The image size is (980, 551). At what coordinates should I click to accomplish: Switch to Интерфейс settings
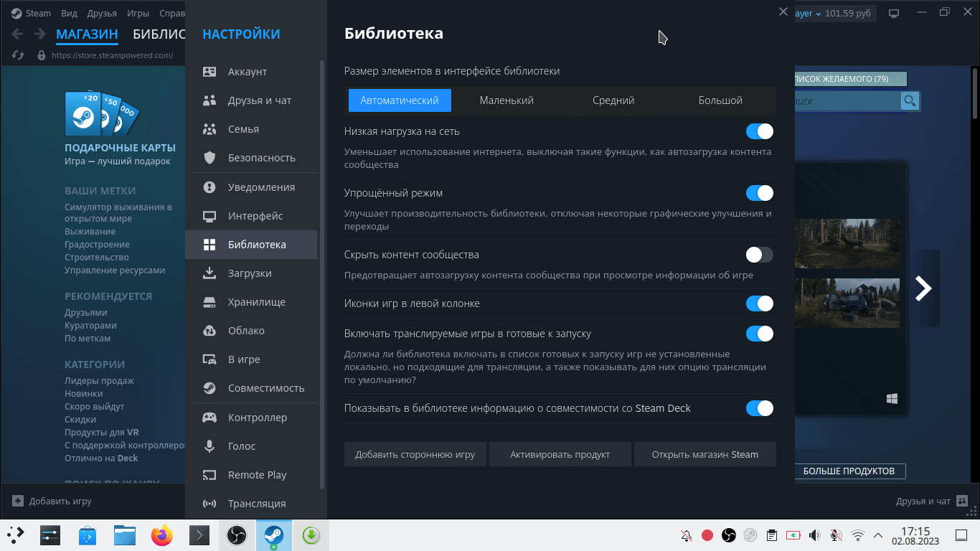pyautogui.click(x=251, y=216)
